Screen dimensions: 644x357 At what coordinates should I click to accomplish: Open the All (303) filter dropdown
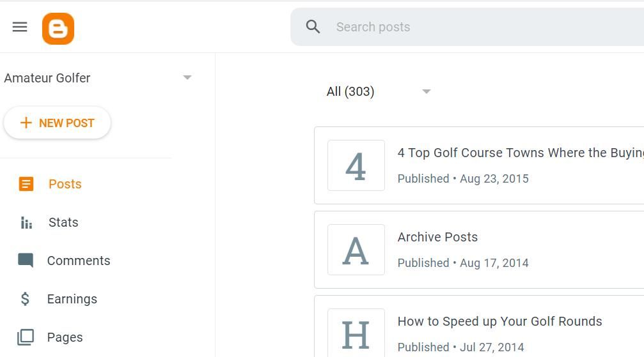(427, 91)
